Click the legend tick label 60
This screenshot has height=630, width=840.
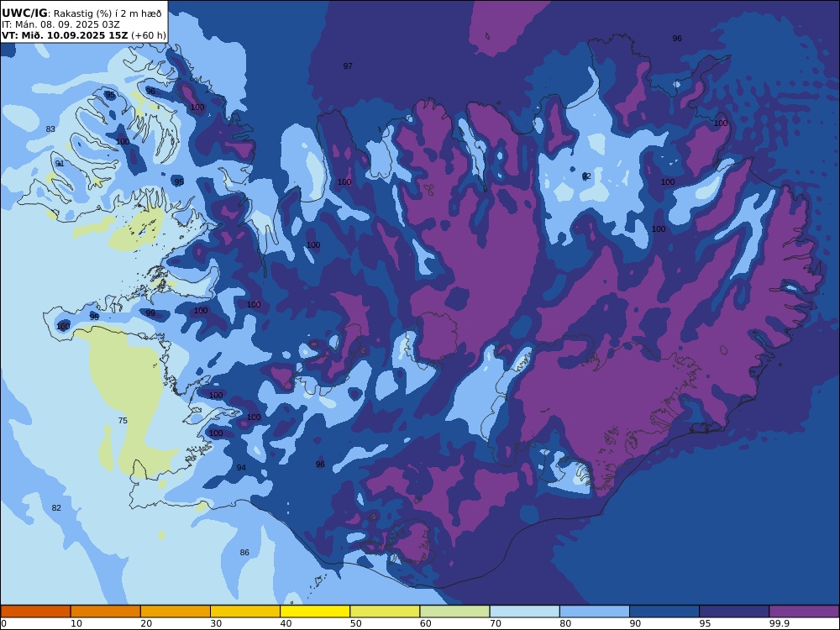(425, 623)
